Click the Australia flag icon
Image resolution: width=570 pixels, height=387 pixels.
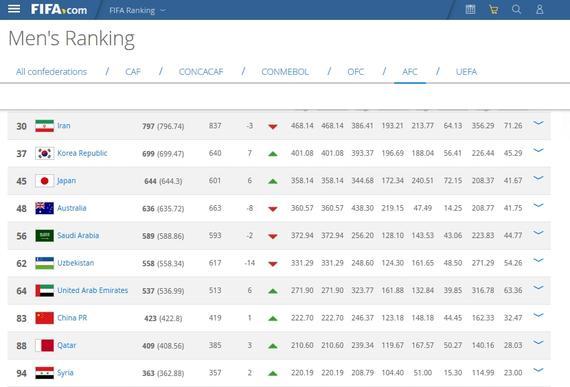45,208
